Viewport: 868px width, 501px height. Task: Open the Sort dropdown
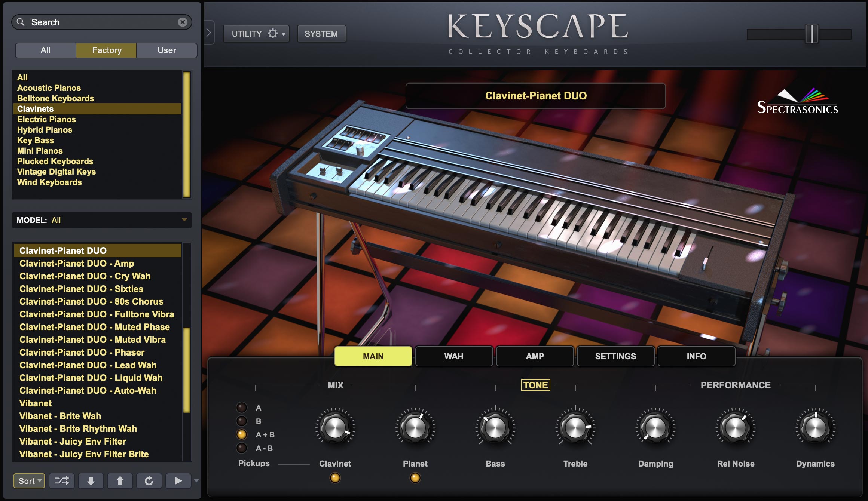29,481
